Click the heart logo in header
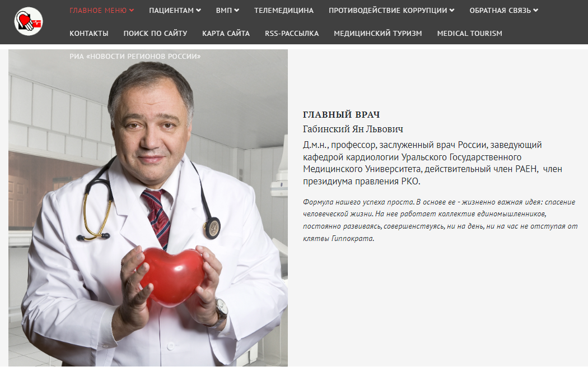588x371 pixels. [29, 21]
